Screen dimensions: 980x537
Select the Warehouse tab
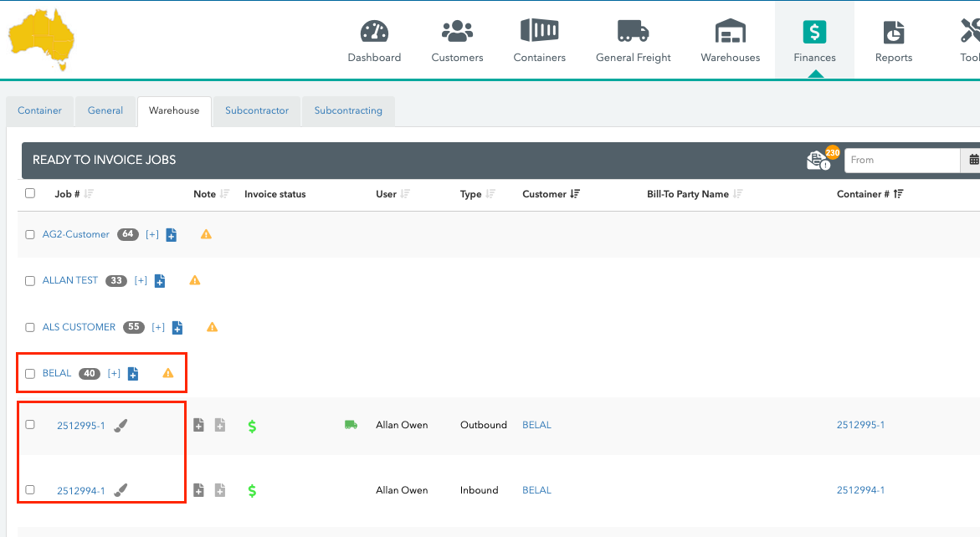coord(174,111)
